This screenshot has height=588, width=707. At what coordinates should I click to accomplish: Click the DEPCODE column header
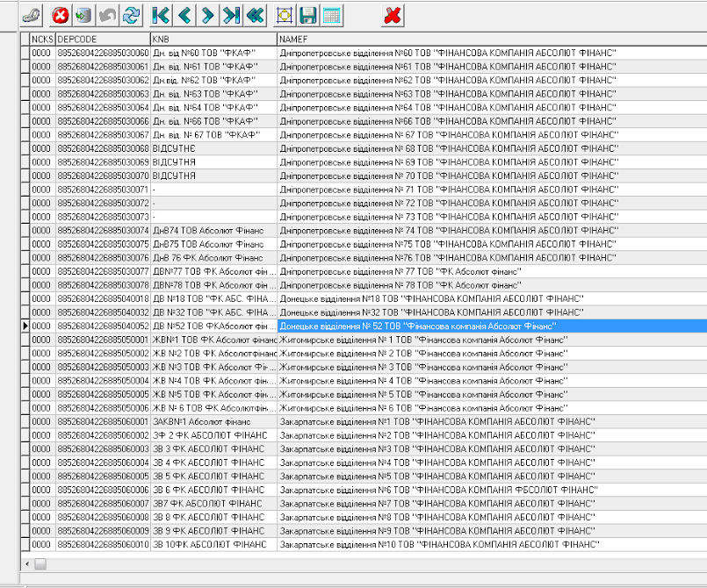[x=104, y=39]
